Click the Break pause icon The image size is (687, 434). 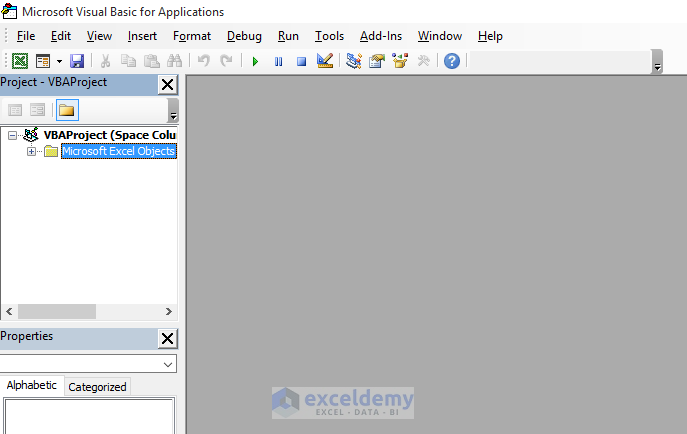278,61
